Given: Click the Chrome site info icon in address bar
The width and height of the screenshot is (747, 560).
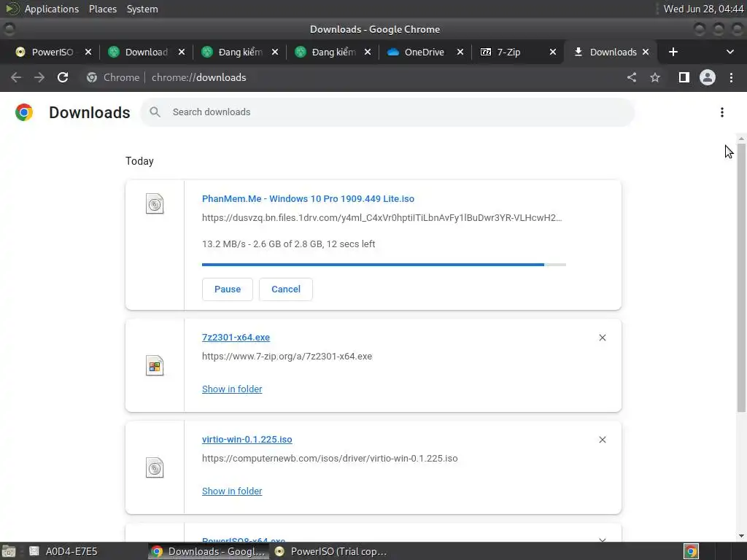Looking at the screenshot, I should [x=92, y=77].
